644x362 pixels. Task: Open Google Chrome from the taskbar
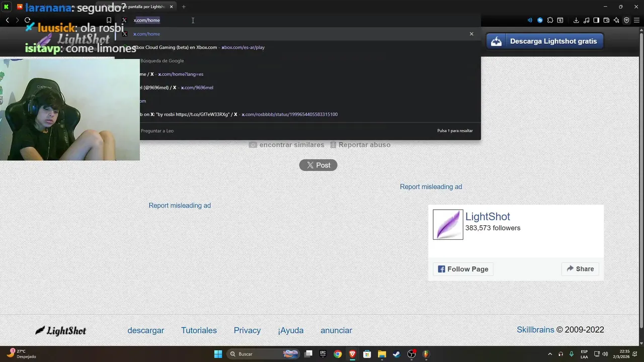[x=338, y=354]
